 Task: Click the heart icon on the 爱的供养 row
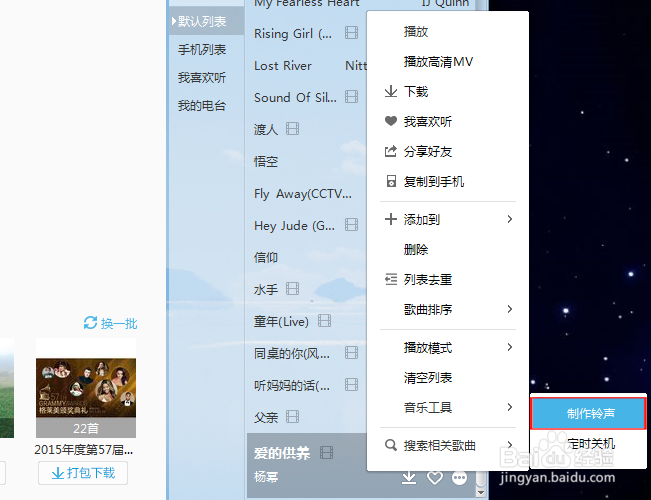[x=434, y=478]
